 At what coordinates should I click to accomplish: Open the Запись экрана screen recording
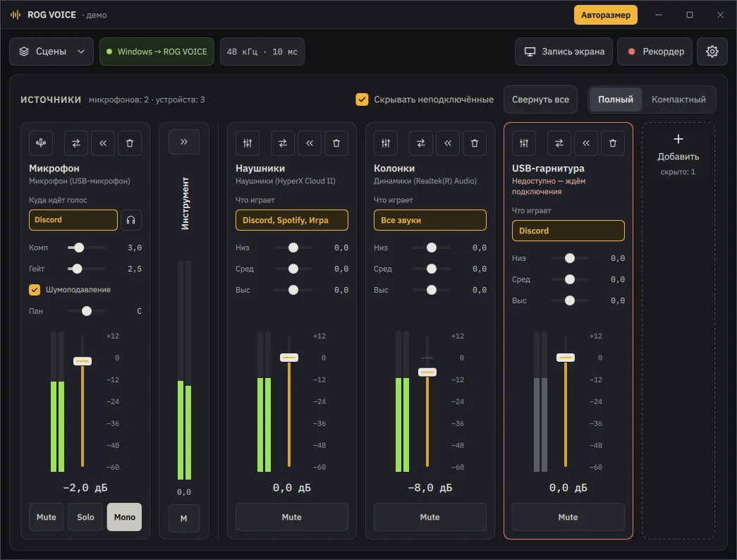[564, 51]
